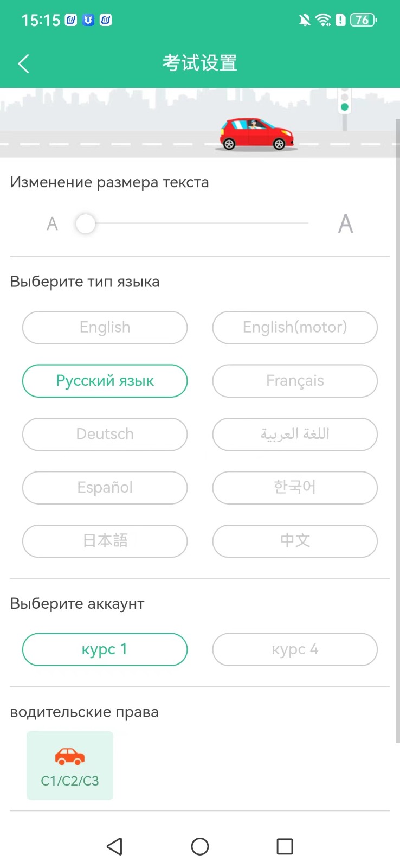This screenshot has width=400, height=868.
Task: Tap the red car illustration
Action: (256, 134)
